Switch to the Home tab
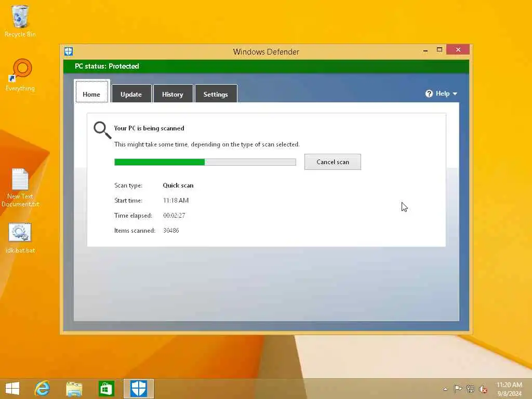Viewport: 532px width, 399px height. tap(91, 91)
